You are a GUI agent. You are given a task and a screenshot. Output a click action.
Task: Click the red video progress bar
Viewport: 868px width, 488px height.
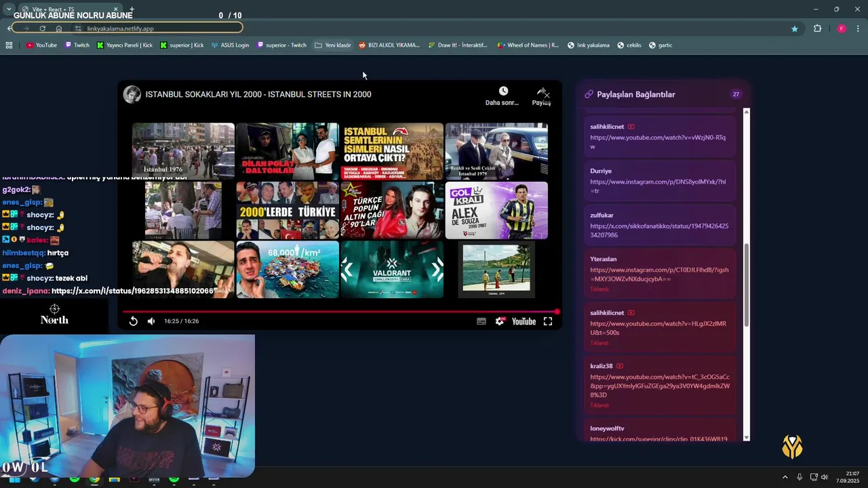340,312
